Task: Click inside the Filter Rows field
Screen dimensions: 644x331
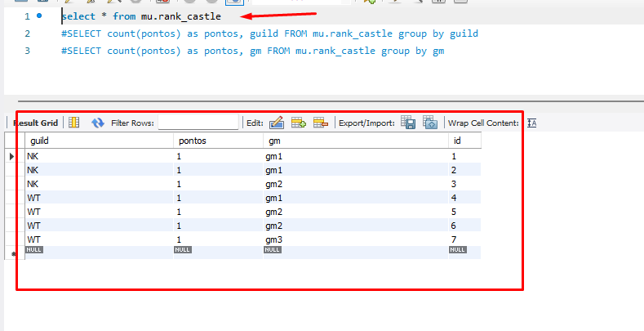Action: pyautogui.click(x=198, y=123)
